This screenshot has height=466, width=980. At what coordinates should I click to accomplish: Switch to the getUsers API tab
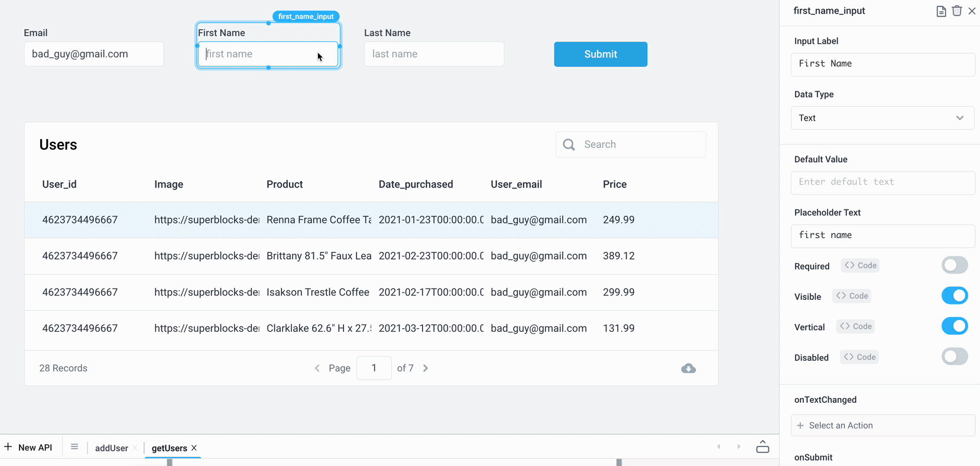(x=169, y=448)
